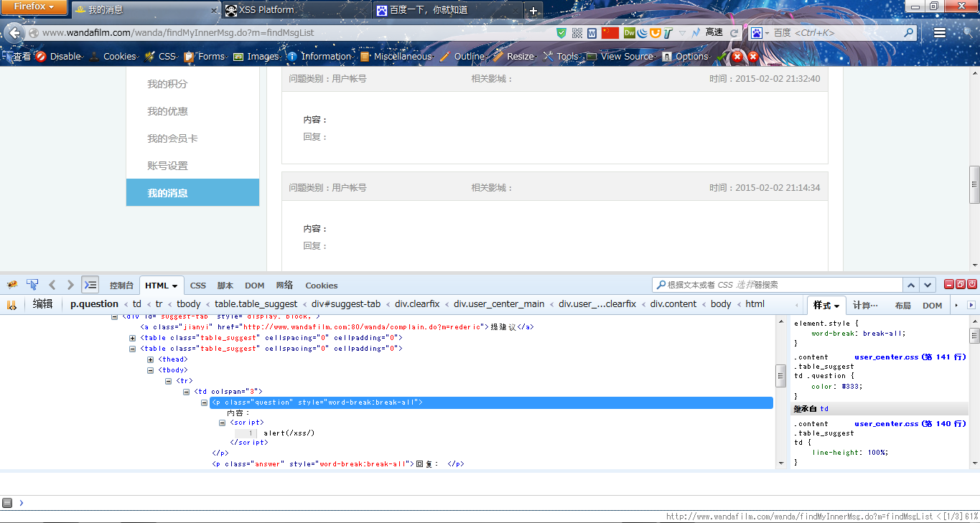This screenshot has height=523, width=980.
Task: Open the orange Firefox menu button
Action: (x=34, y=6)
